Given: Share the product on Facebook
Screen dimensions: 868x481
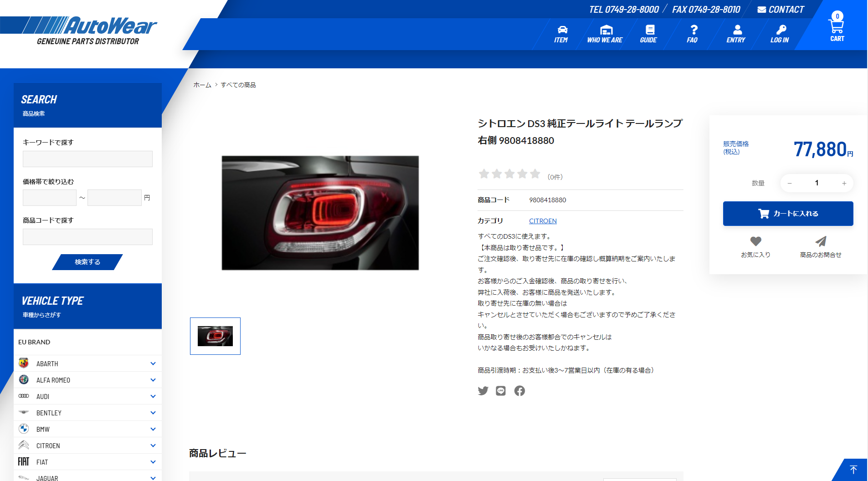Looking at the screenshot, I should coord(519,391).
